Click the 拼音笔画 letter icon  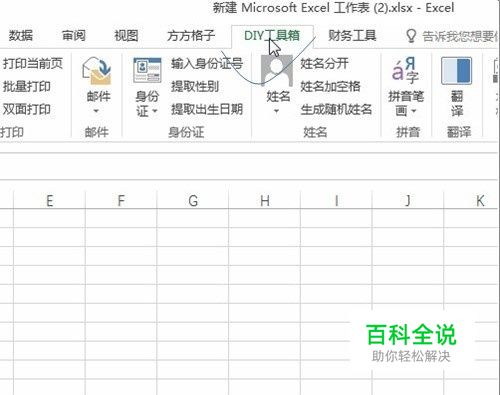coord(405,70)
